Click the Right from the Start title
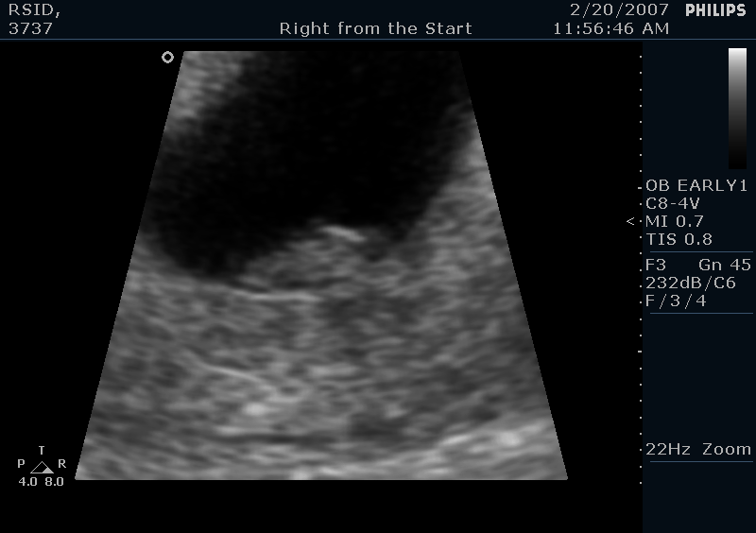The width and height of the screenshot is (756, 533). (375, 28)
